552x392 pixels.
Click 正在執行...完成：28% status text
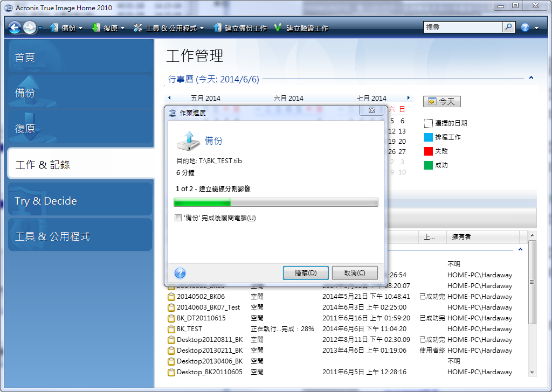coord(282,328)
